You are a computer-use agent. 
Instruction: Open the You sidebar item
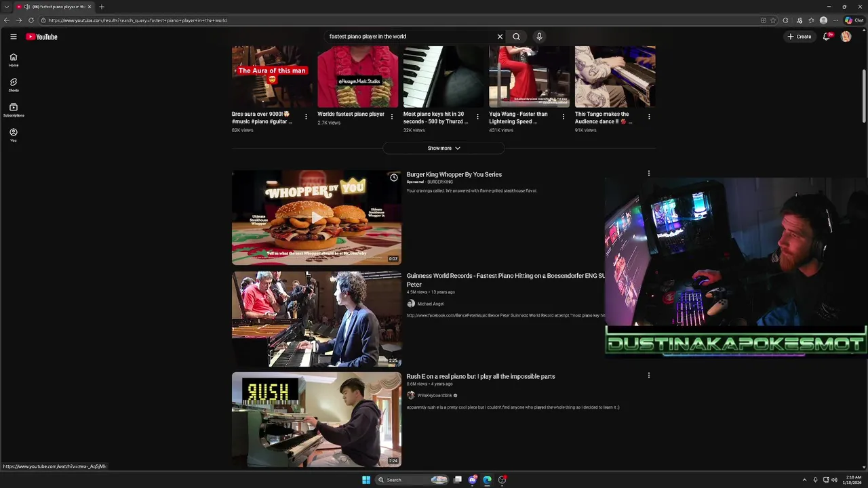[x=14, y=136]
